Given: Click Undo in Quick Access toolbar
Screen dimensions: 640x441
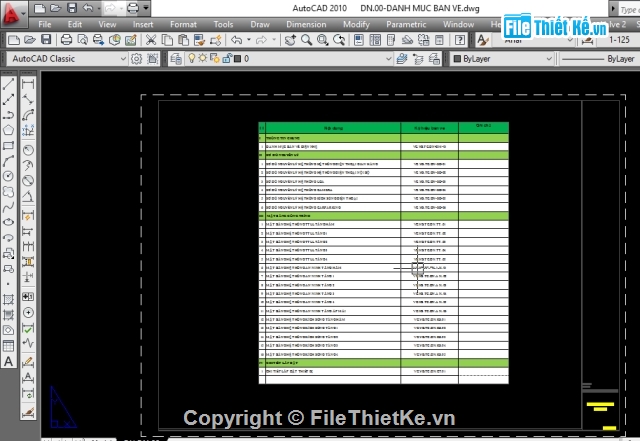Looking at the screenshot, I should pyautogui.click(x=88, y=8).
